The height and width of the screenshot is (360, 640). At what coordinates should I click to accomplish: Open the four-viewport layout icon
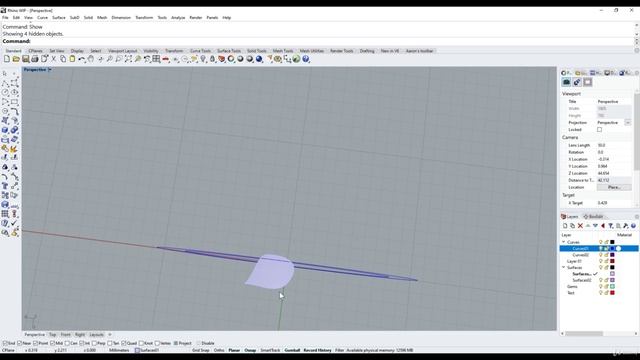[156, 59]
